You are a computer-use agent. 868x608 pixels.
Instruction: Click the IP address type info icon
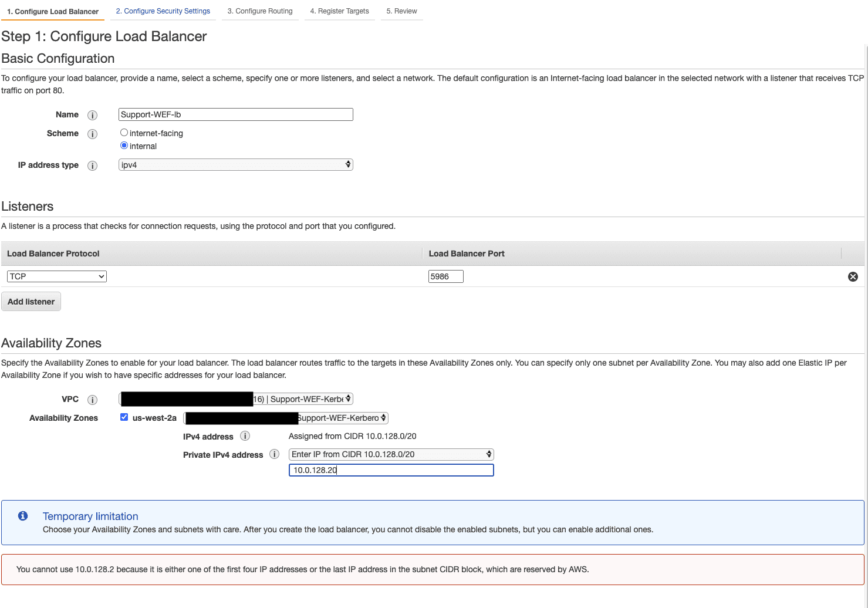92,165
